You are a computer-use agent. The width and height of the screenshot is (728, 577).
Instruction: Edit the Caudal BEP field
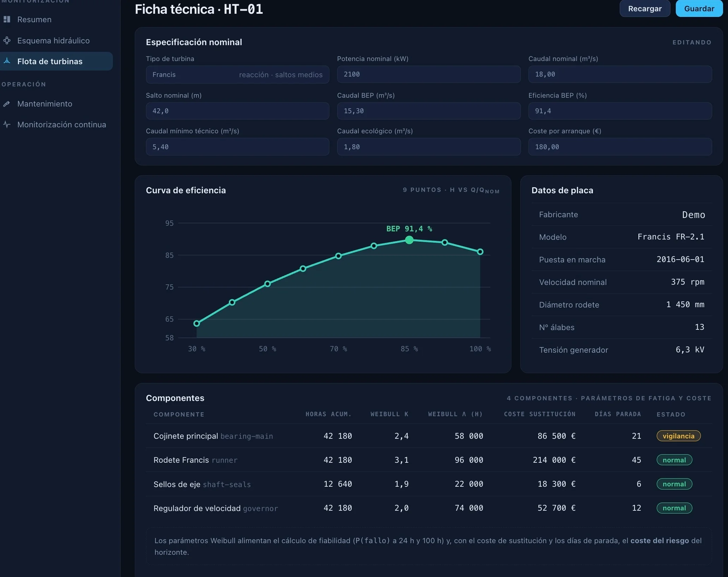coord(429,111)
